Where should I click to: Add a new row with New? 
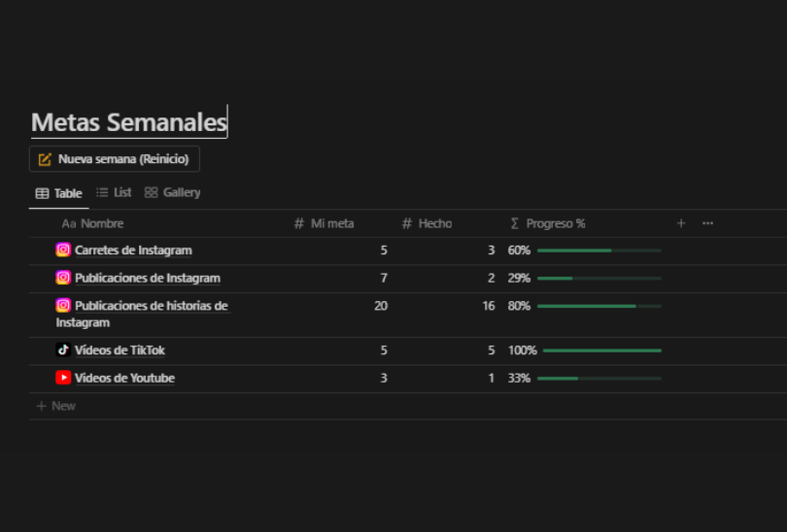56,406
